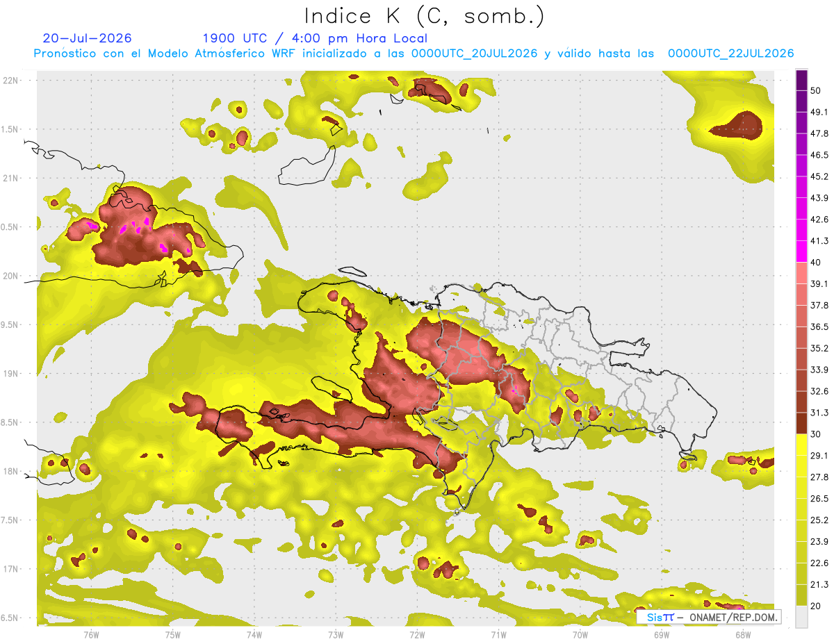Viewport: 834px width, 644px height.
Task: Click the map title 'Indice K (C, somb.)'
Action: click(425, 16)
